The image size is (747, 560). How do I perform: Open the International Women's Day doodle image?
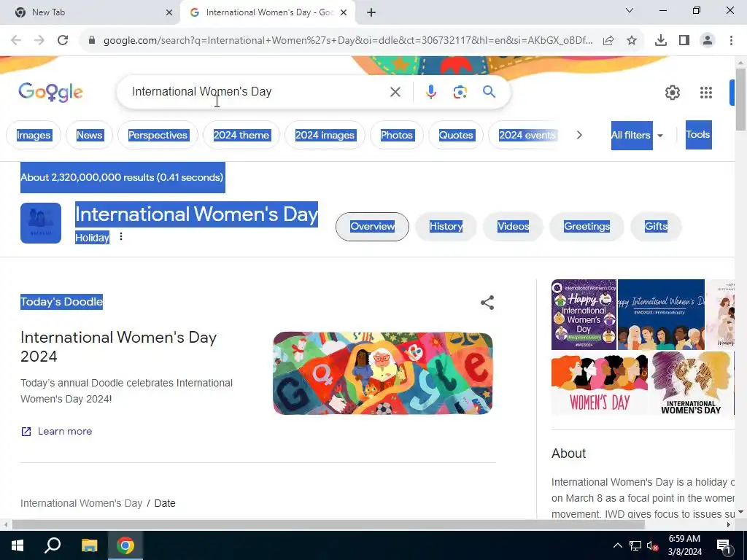click(x=382, y=373)
